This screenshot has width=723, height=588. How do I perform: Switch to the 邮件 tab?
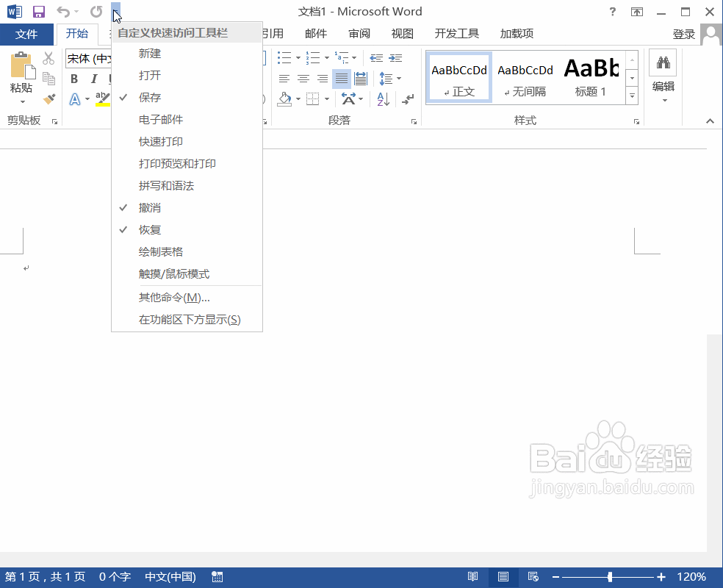316,34
